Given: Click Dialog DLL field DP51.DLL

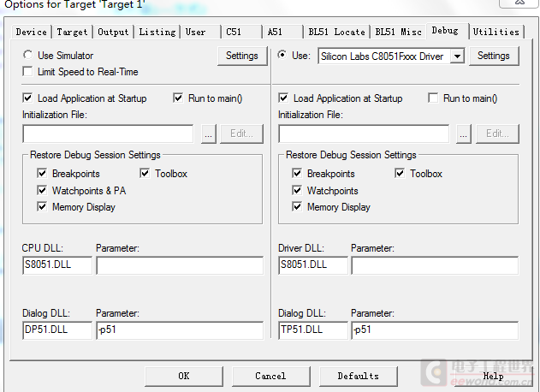Looking at the screenshot, I should coord(57,330).
